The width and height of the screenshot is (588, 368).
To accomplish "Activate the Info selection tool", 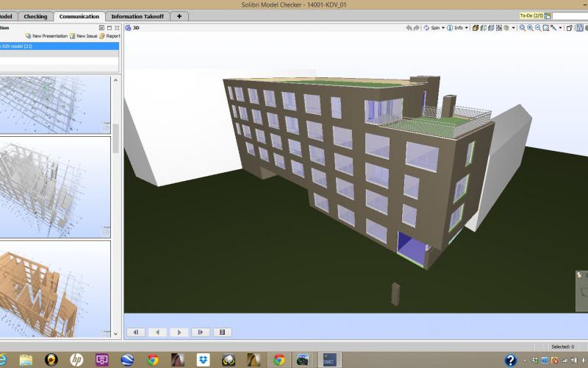I will coord(455,28).
